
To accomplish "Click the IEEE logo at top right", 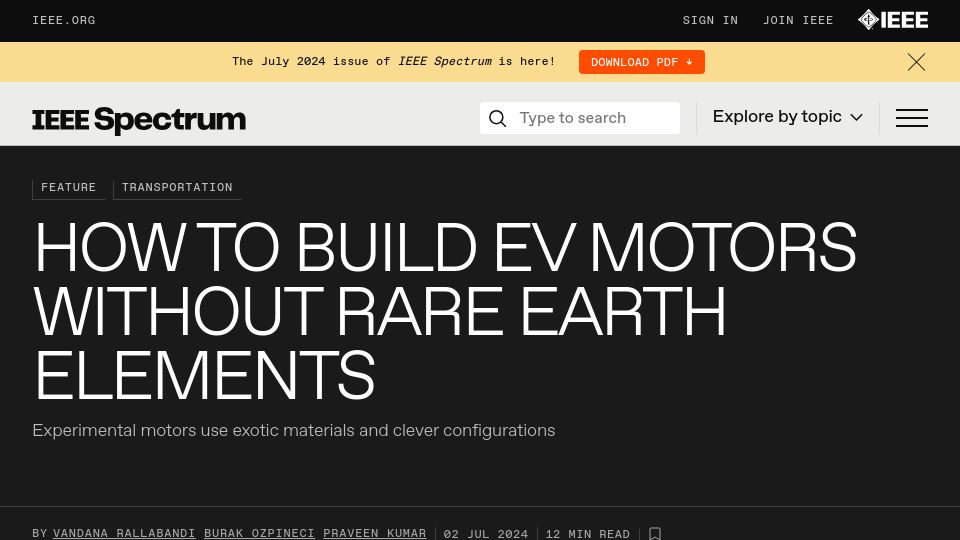I will click(893, 20).
